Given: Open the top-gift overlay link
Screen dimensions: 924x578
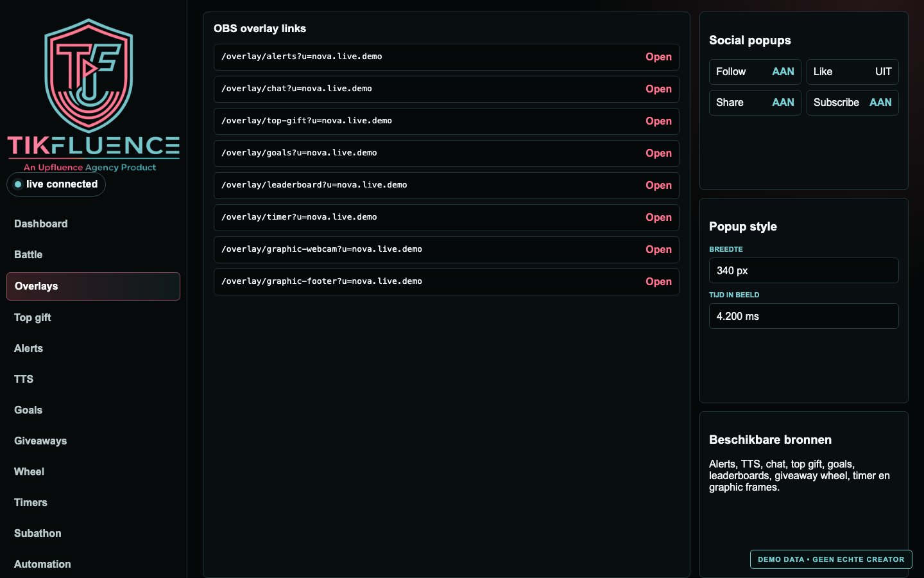Looking at the screenshot, I should click(658, 121).
